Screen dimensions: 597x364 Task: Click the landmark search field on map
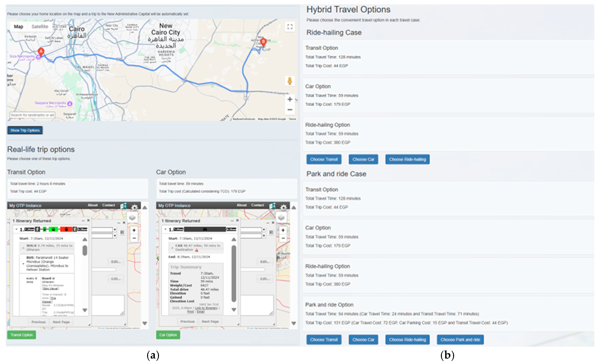click(x=32, y=115)
